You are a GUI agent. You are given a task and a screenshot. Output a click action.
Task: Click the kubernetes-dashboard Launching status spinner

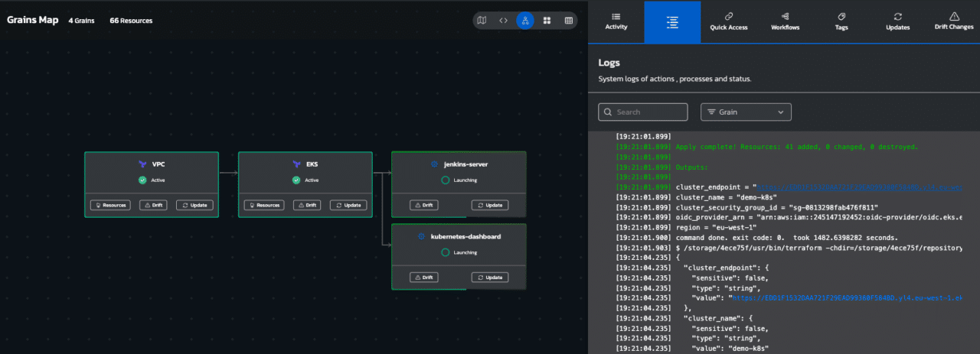[x=446, y=252]
